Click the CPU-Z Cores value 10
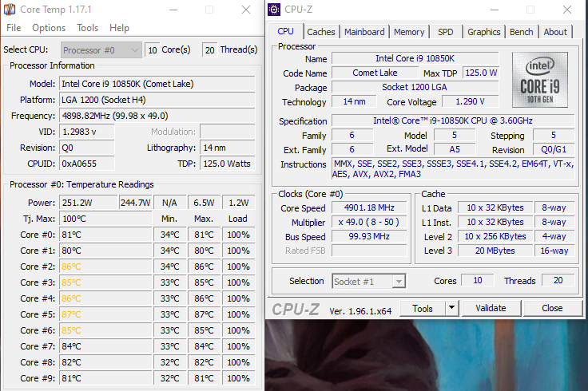 point(478,280)
